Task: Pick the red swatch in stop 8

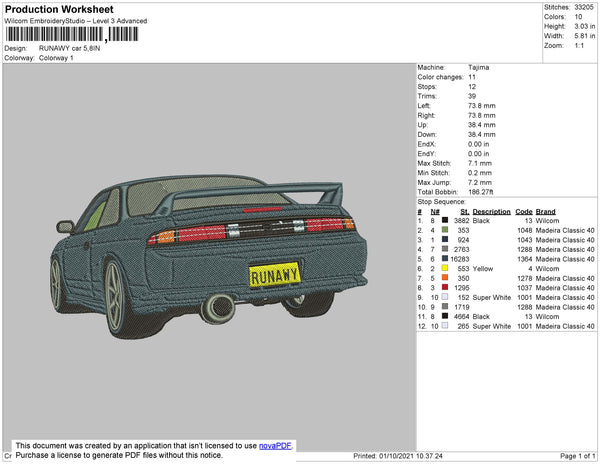Action: 444,288
